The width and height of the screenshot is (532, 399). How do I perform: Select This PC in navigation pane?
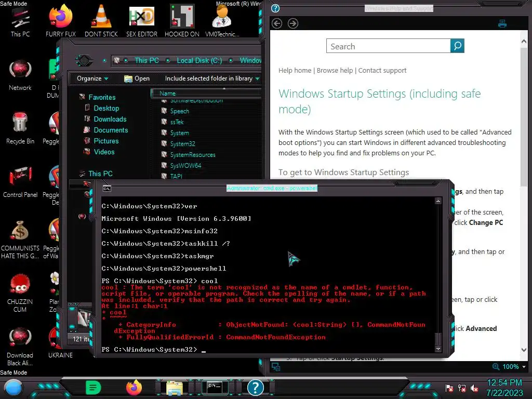(x=100, y=174)
